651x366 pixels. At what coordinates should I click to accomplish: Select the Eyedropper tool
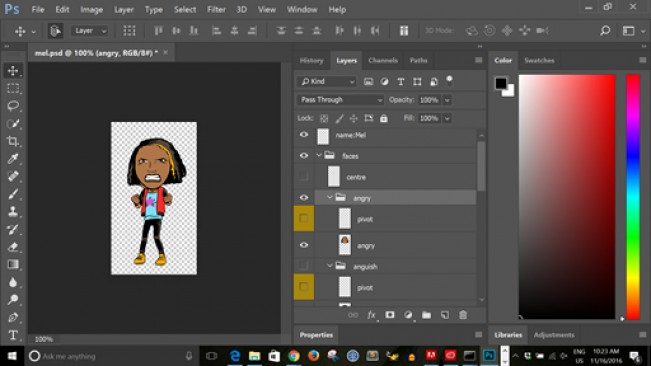click(13, 159)
